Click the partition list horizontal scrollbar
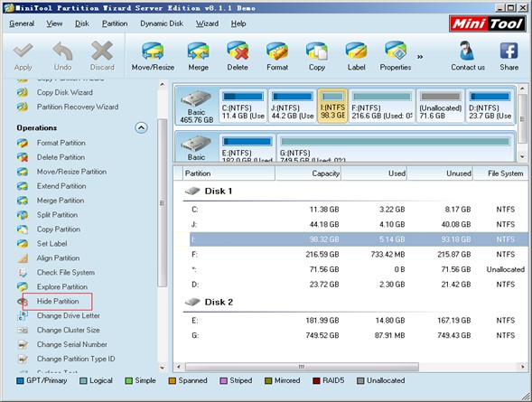The image size is (532, 402). (x=302, y=367)
